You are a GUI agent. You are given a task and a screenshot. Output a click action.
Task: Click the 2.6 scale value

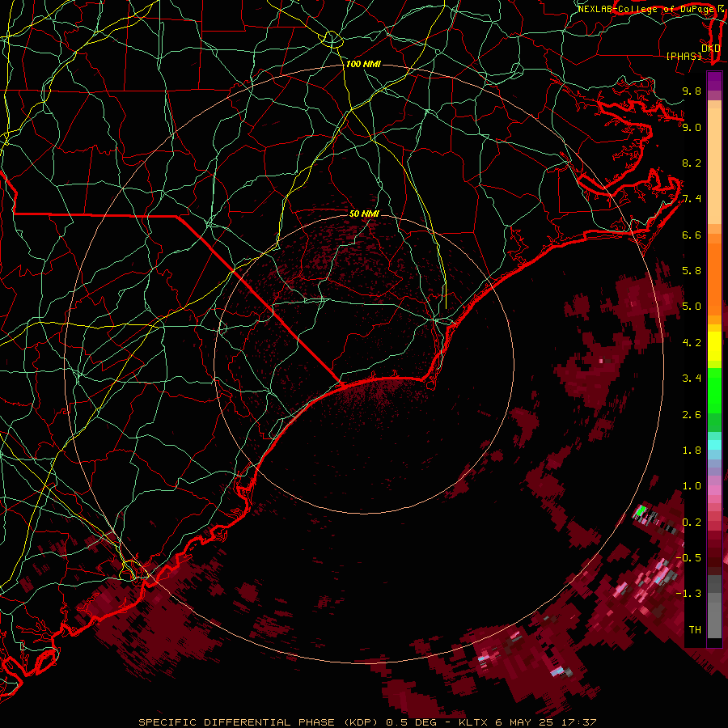[x=692, y=415]
